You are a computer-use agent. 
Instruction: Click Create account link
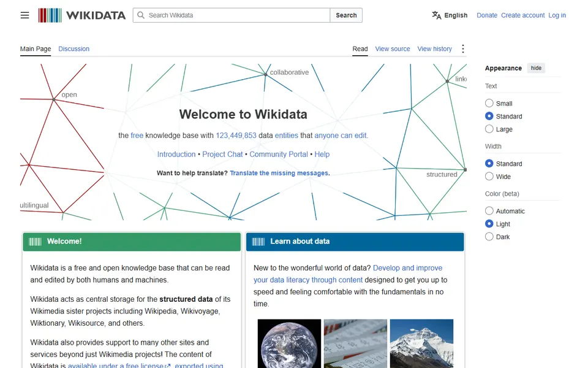522,15
